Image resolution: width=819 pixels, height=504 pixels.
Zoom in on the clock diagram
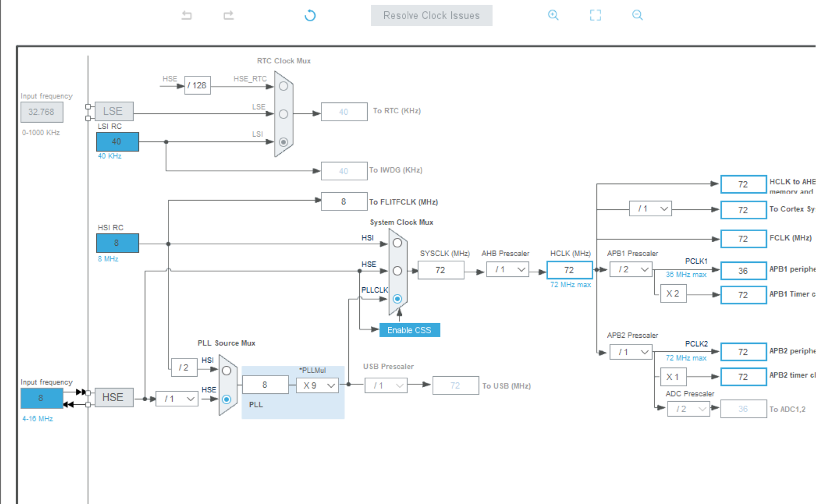553,15
